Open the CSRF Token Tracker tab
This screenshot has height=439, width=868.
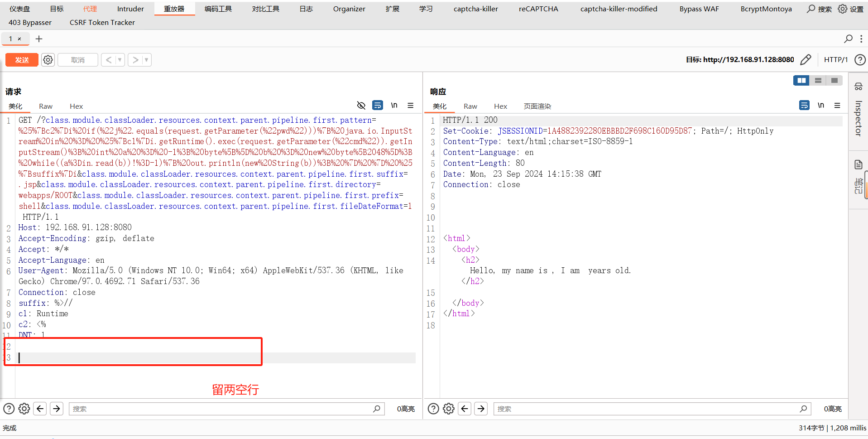(x=102, y=23)
